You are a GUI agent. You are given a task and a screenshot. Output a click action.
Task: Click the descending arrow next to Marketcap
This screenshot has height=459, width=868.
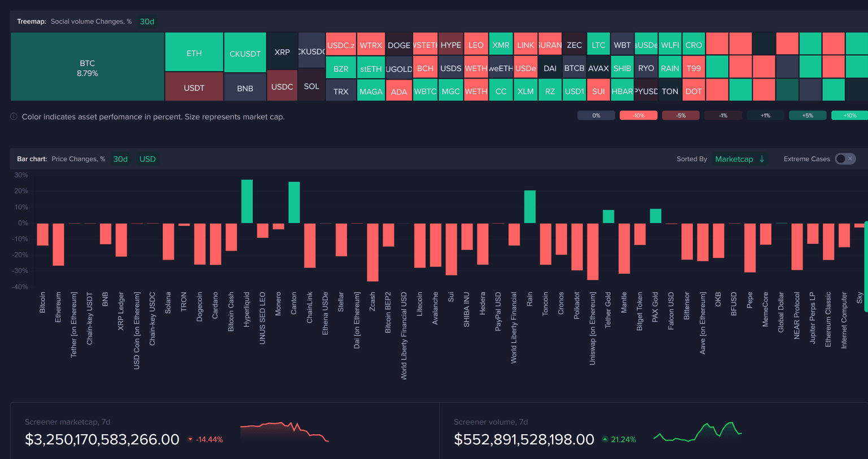pos(762,159)
